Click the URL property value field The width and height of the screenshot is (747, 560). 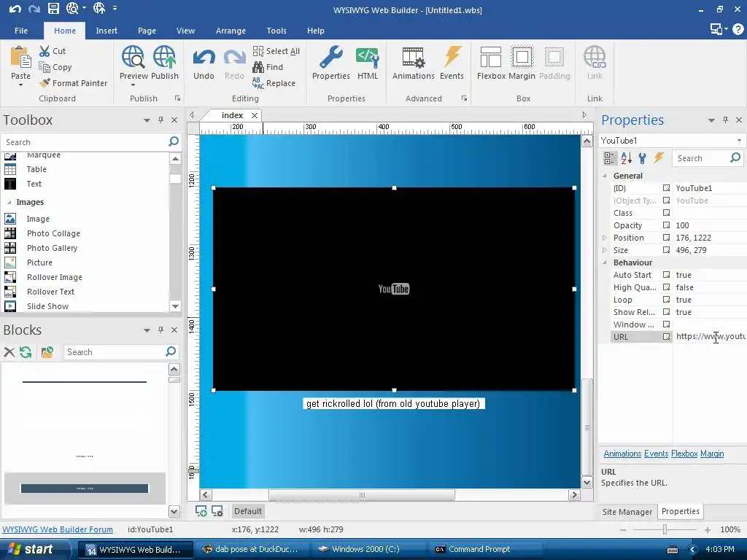[710, 337]
